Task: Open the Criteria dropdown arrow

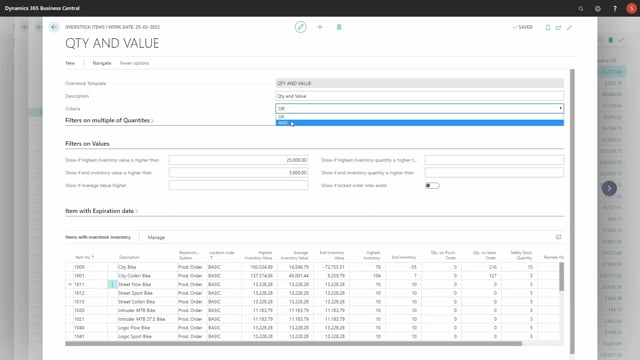Action: 560,109
